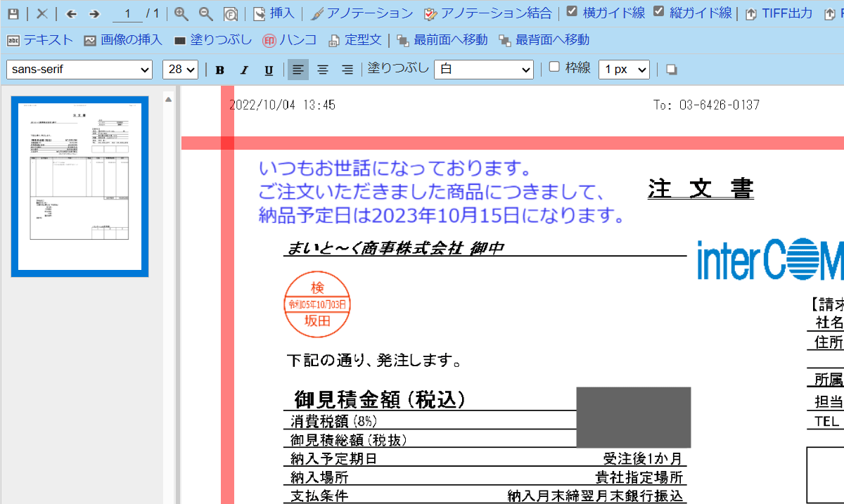Open 塗りつぶし color dropdown showing 白
The height and width of the screenshot is (504, 844).
click(x=484, y=70)
